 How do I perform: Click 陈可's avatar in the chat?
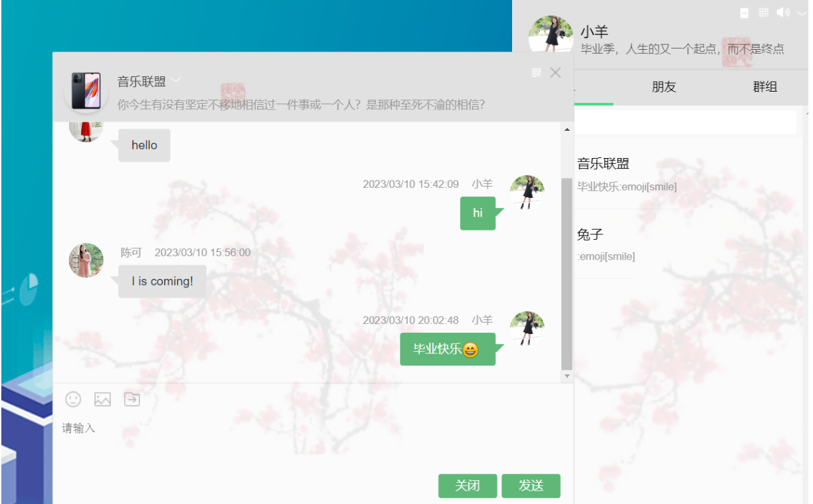(x=86, y=260)
